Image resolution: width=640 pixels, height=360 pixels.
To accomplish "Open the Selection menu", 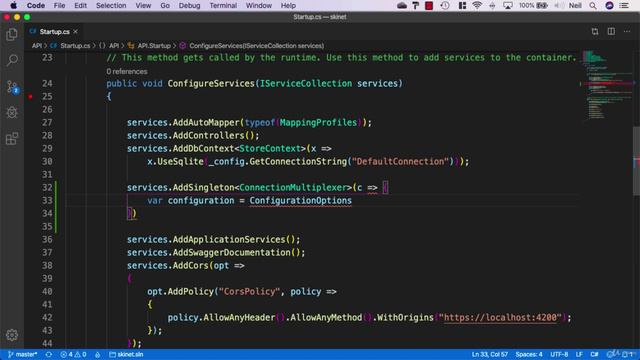I will tap(111, 5).
